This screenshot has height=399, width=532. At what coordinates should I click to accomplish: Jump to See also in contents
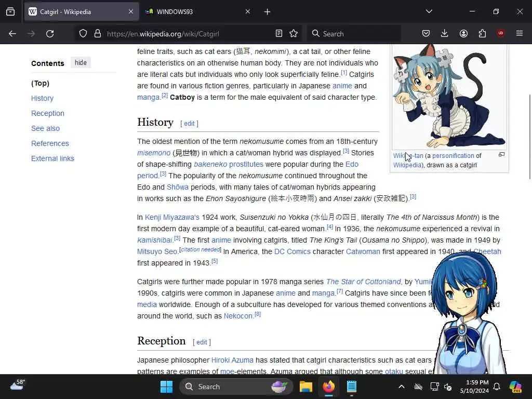coord(46,128)
